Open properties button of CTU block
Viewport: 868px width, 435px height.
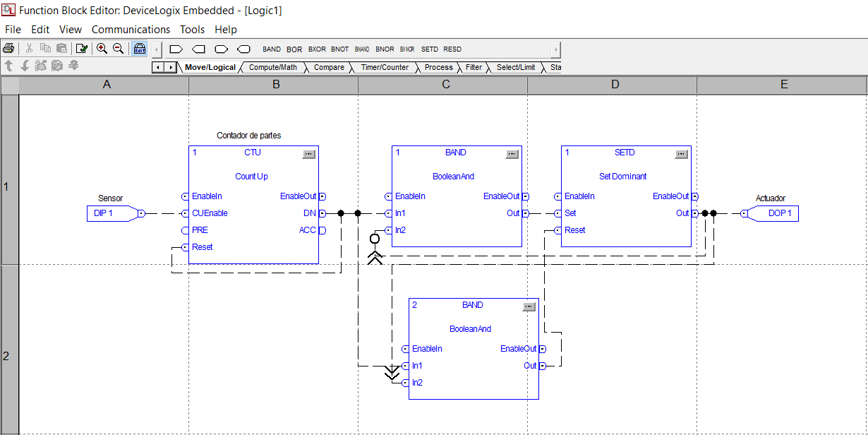308,153
